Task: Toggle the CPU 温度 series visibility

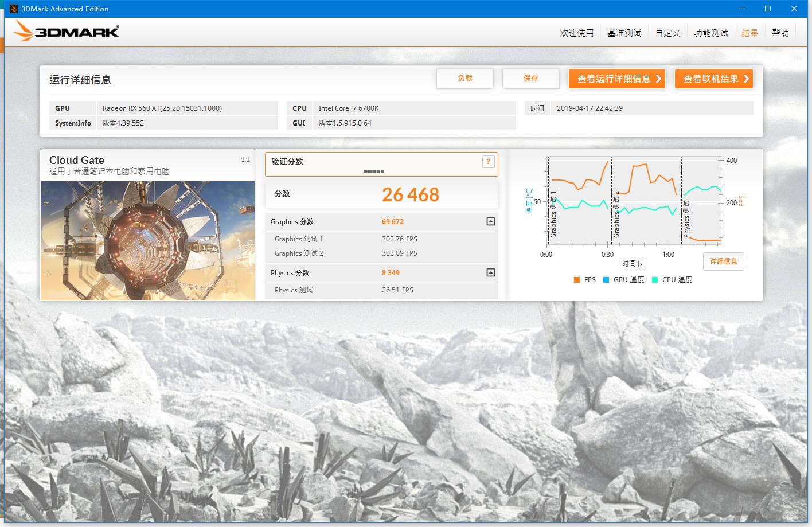Action: click(672, 279)
